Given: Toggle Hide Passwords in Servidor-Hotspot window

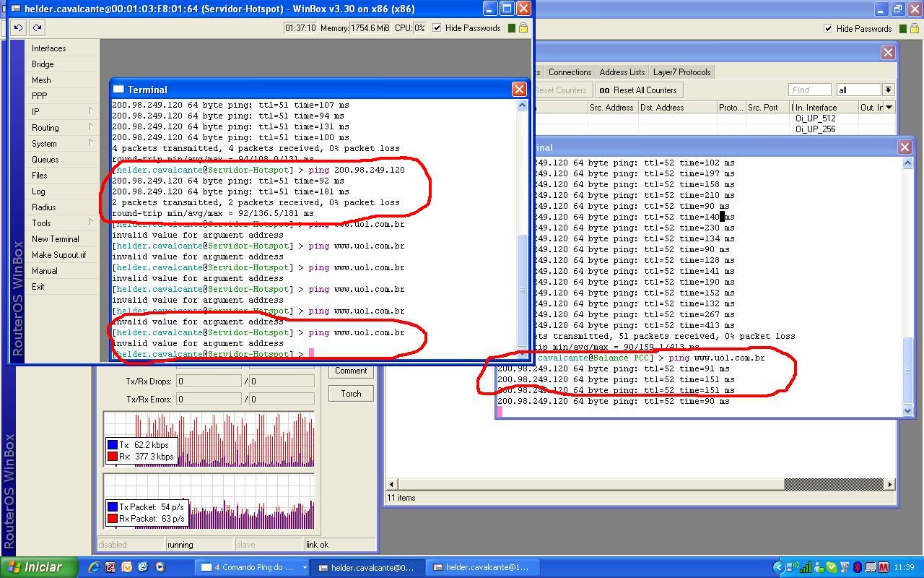Looking at the screenshot, I should click(437, 28).
